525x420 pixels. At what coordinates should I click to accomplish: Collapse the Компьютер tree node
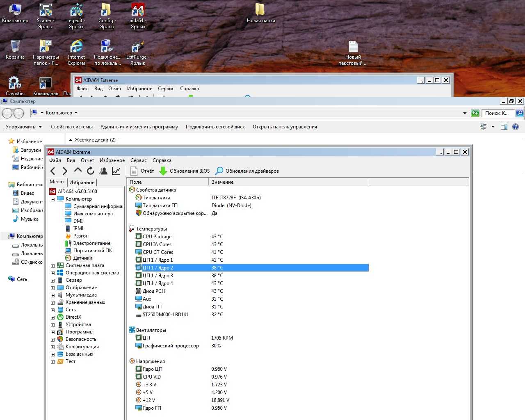52,199
